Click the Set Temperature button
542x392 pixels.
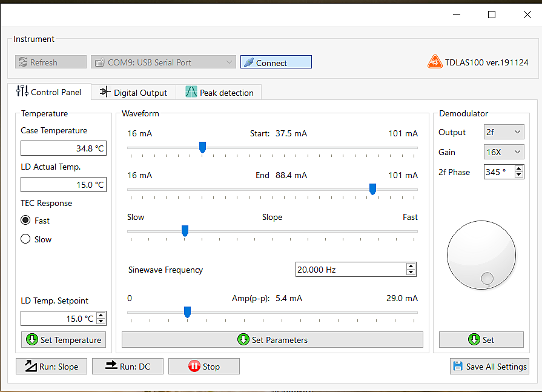[x=64, y=340]
